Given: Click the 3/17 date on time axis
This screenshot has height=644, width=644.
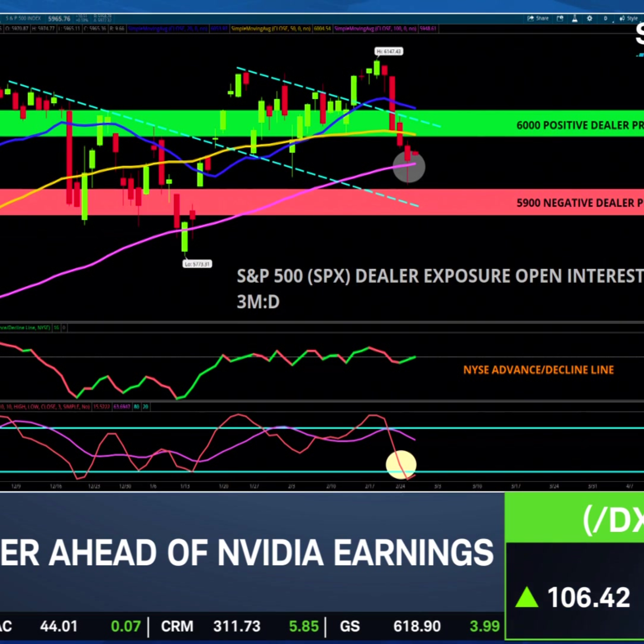Looking at the screenshot, I should tap(516, 486).
